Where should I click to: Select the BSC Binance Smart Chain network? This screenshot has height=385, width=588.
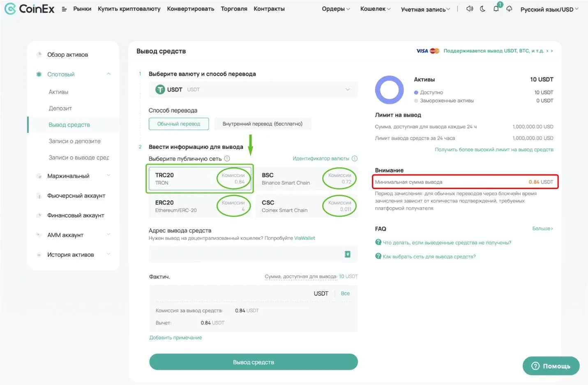pyautogui.click(x=307, y=179)
